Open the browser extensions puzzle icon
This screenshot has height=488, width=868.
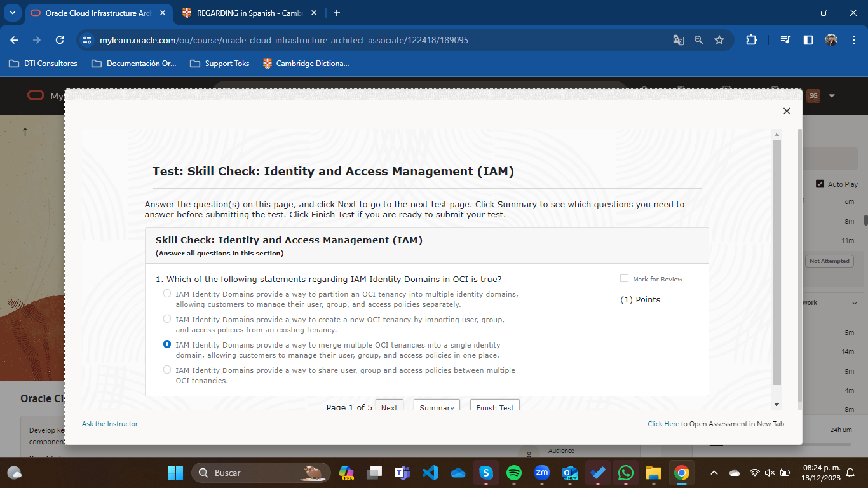tap(751, 40)
